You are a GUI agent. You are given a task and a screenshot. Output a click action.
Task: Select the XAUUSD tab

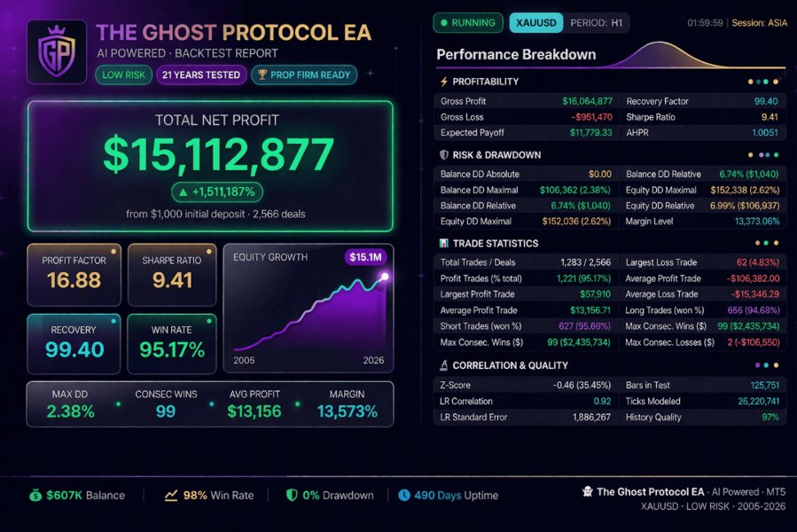click(x=535, y=23)
